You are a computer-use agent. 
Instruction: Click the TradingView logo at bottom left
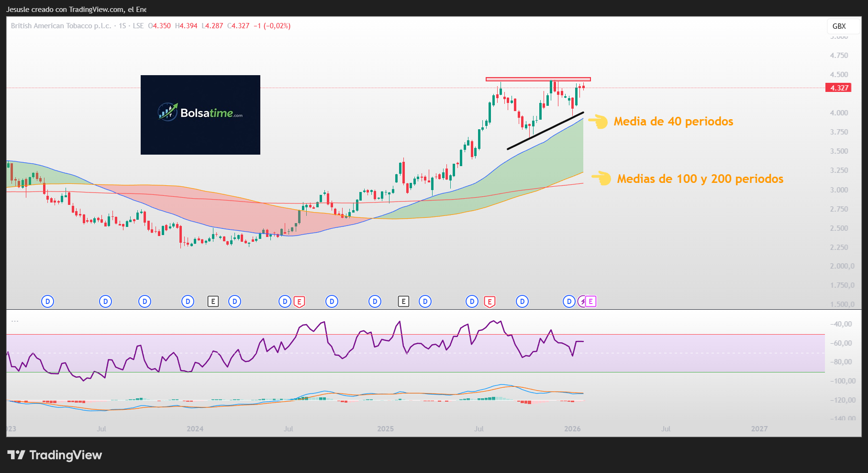pos(55,455)
